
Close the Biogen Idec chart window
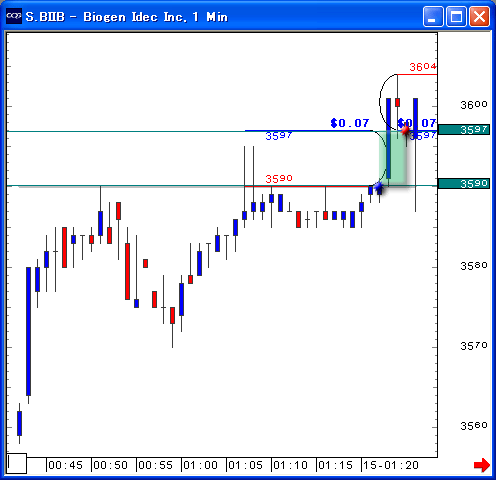coord(479,16)
